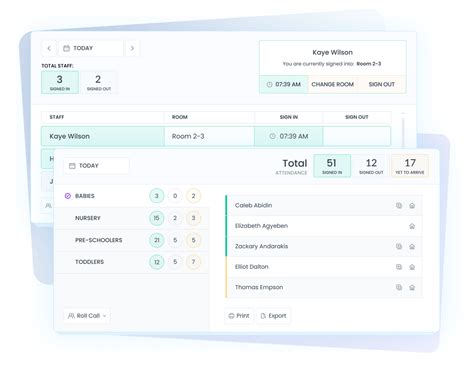Open the TODAY date picker in attendance panel
Image resolution: width=474 pixels, height=366 pixels.
tap(96, 166)
